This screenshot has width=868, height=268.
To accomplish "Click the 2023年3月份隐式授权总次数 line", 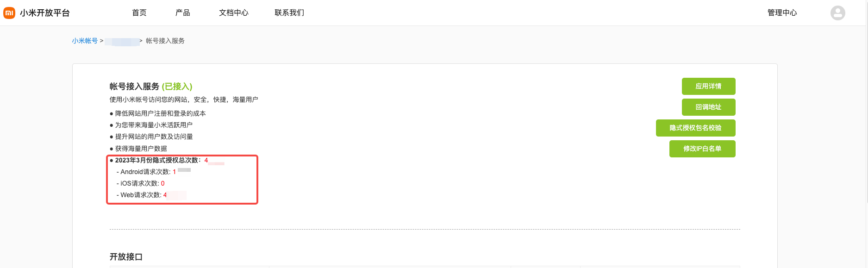I will pos(157,160).
